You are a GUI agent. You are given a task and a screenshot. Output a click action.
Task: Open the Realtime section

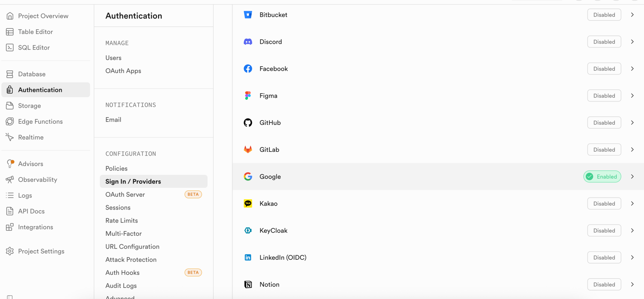[x=31, y=137]
